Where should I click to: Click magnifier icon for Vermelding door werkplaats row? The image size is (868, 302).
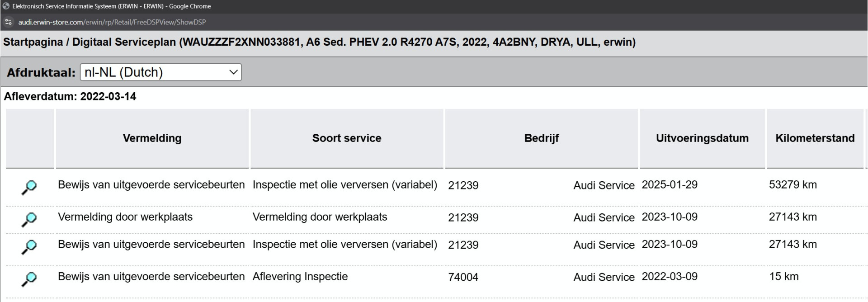click(x=29, y=219)
